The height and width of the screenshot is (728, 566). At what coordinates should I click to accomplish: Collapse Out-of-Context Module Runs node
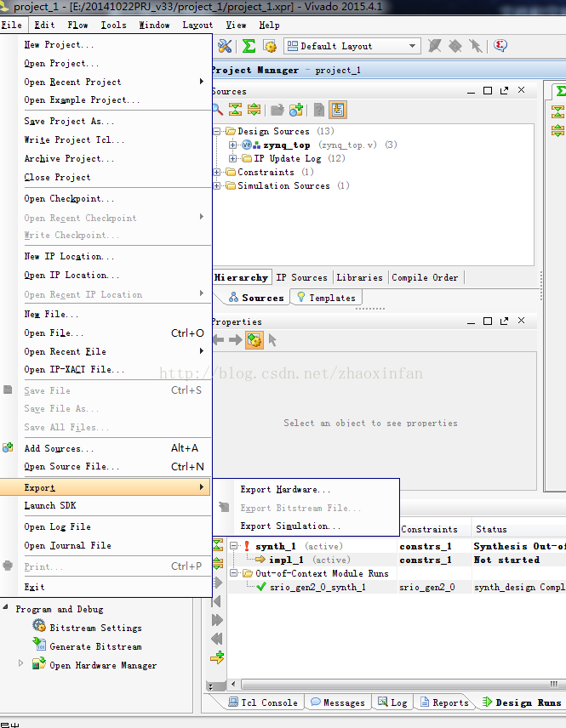click(234, 573)
